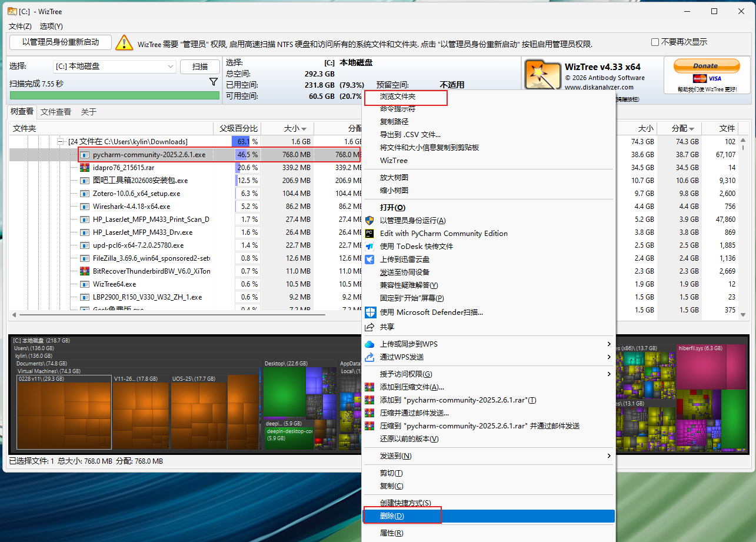Image resolution: width=756 pixels, height=542 pixels.
Task: Click the WizTree wizard logo icon
Action: [542, 74]
